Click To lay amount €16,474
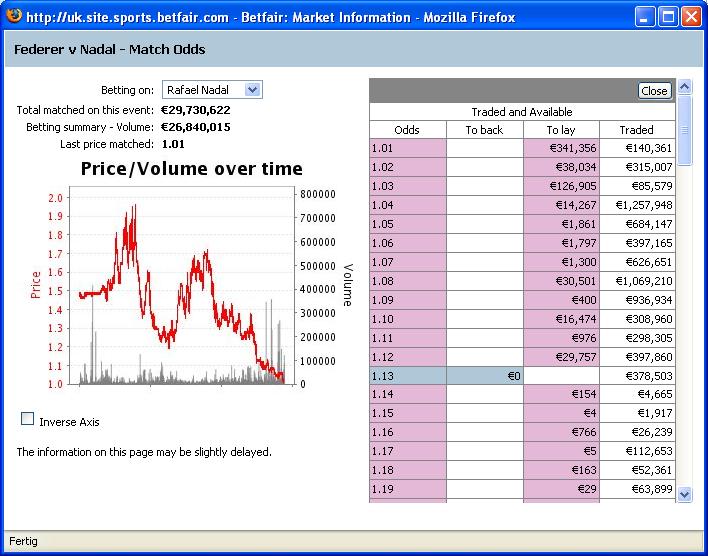Image resolution: width=708 pixels, height=556 pixels. 561,319
